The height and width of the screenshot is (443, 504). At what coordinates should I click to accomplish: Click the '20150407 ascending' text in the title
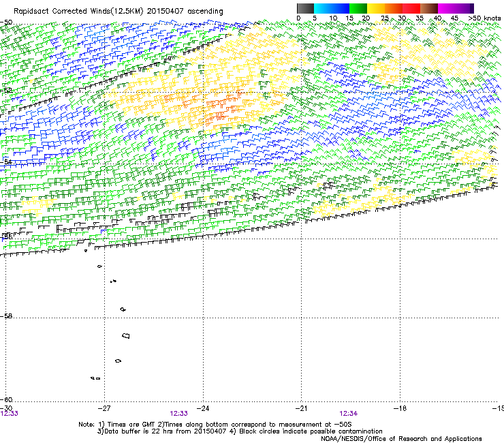pos(185,12)
